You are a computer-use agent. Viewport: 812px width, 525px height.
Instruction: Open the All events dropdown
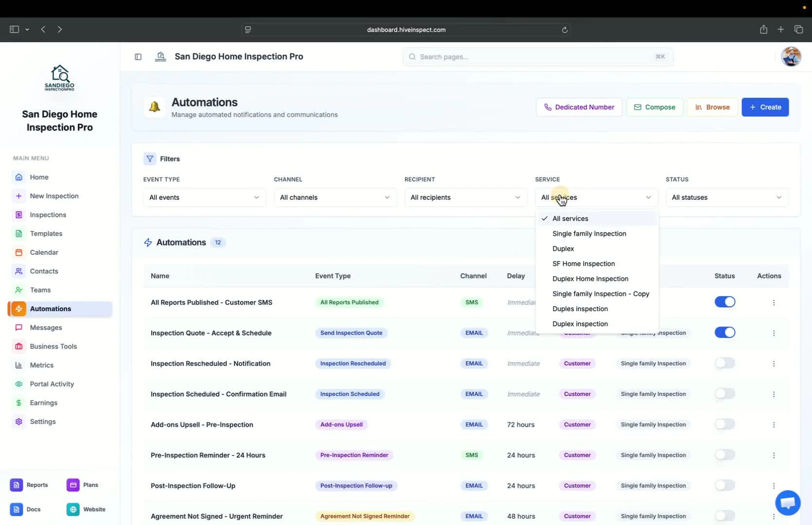click(204, 197)
